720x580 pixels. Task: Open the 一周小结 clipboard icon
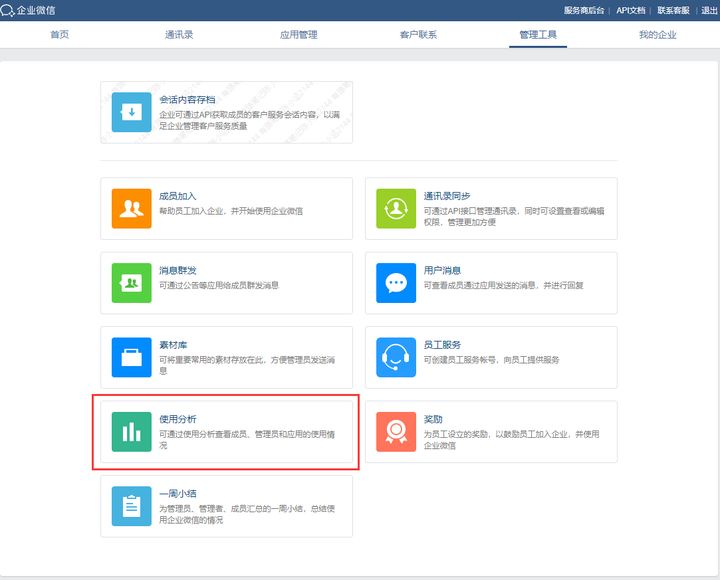coord(131,506)
